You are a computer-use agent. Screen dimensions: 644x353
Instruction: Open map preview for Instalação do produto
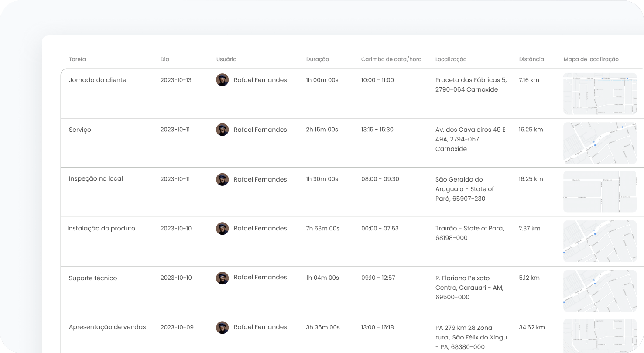click(599, 241)
